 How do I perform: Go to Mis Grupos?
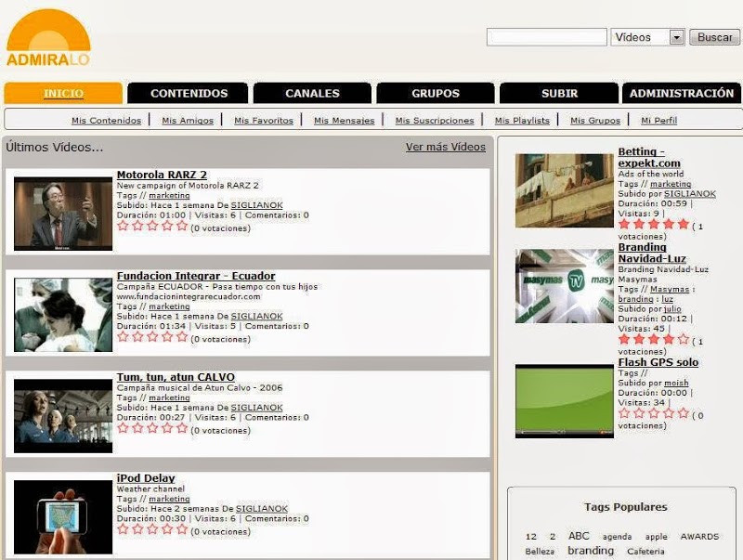595,121
